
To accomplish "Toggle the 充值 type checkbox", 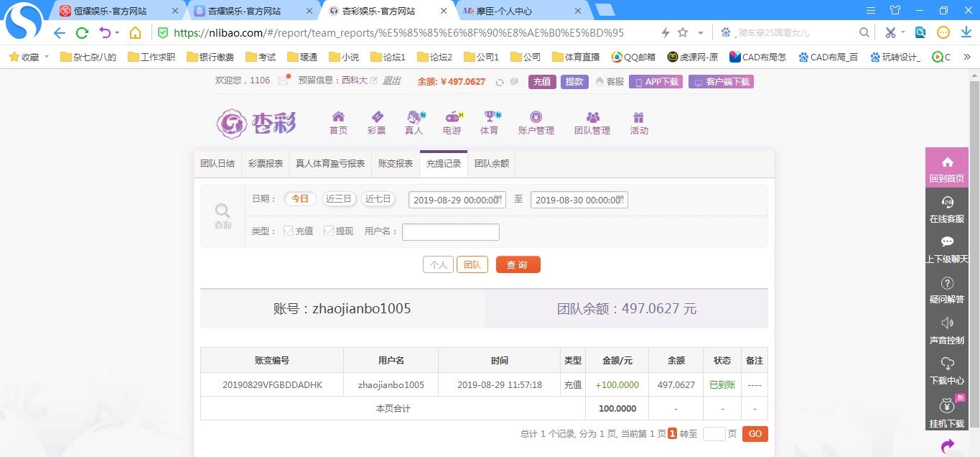I will coord(288,231).
